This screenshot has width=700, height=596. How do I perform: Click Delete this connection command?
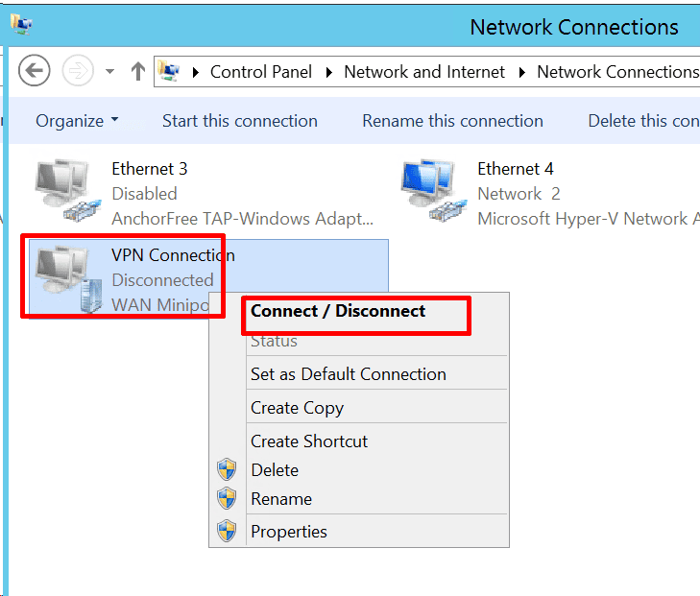pos(643,121)
